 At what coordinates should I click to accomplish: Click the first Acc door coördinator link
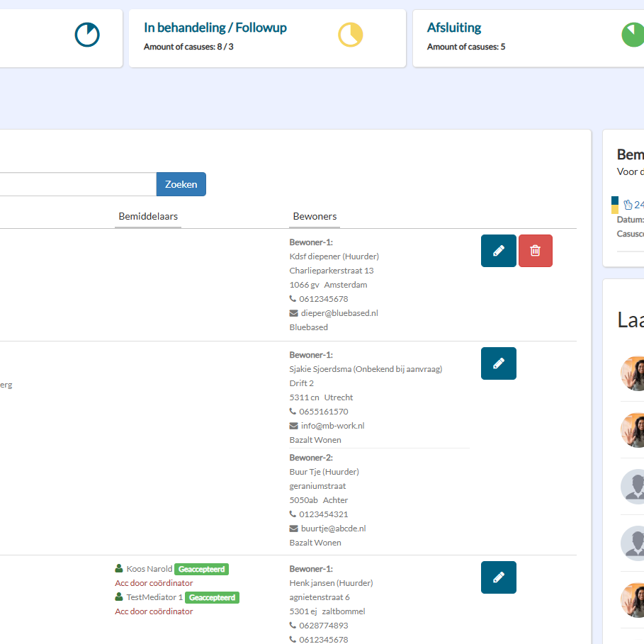[x=154, y=583]
